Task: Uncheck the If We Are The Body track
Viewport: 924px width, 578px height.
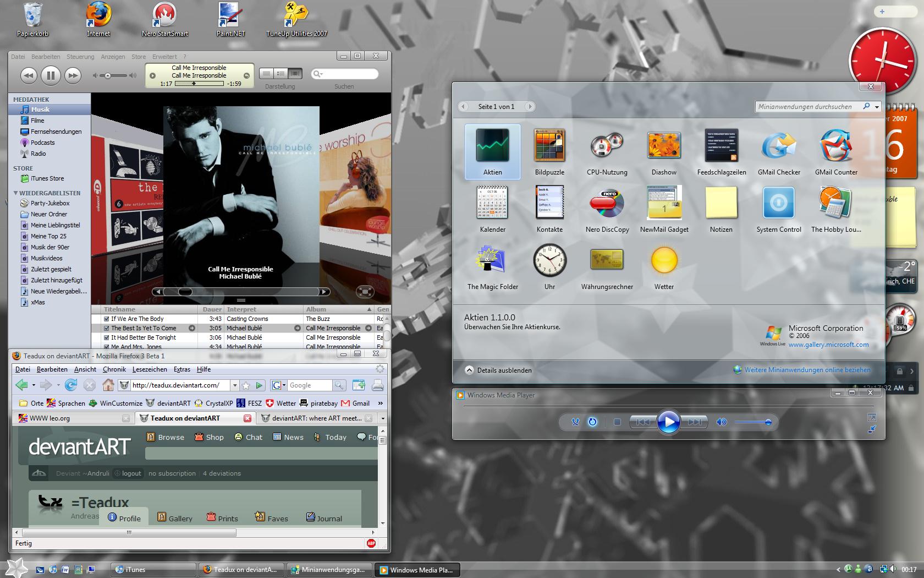Action: click(107, 319)
